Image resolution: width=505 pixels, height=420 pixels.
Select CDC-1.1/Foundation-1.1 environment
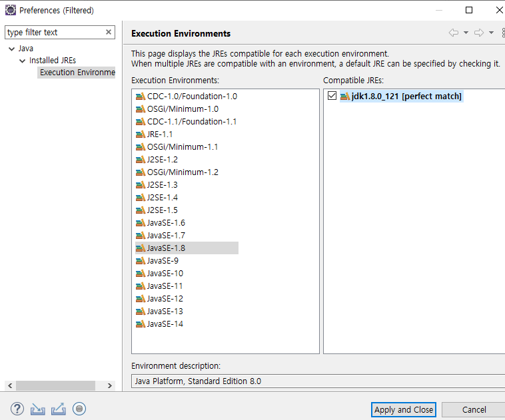coord(186,122)
